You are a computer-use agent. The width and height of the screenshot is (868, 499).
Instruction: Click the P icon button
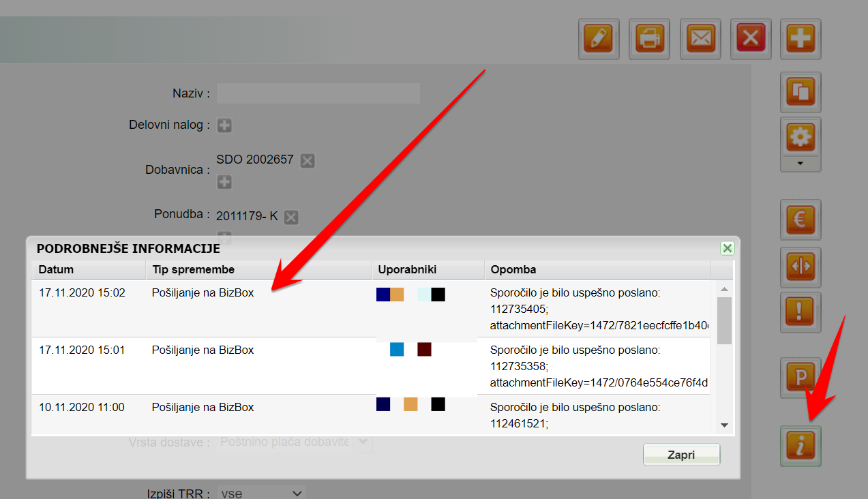click(x=800, y=378)
